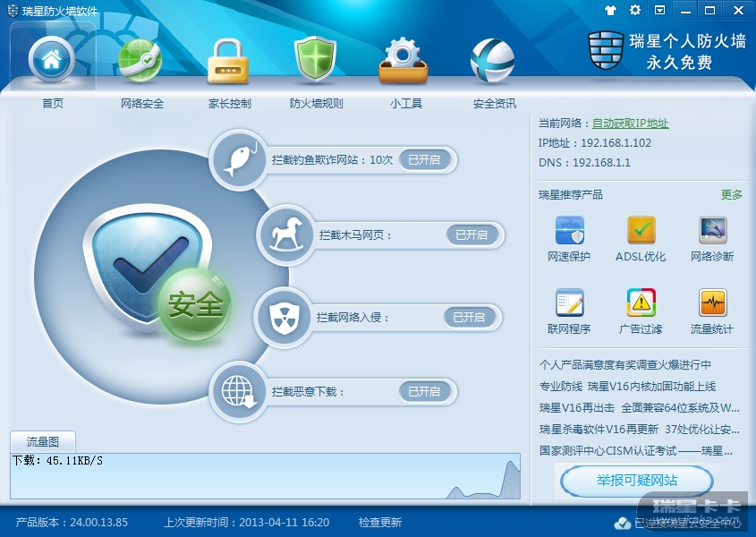
Task: Open the 安全资讯 globe icon
Action: (492, 61)
